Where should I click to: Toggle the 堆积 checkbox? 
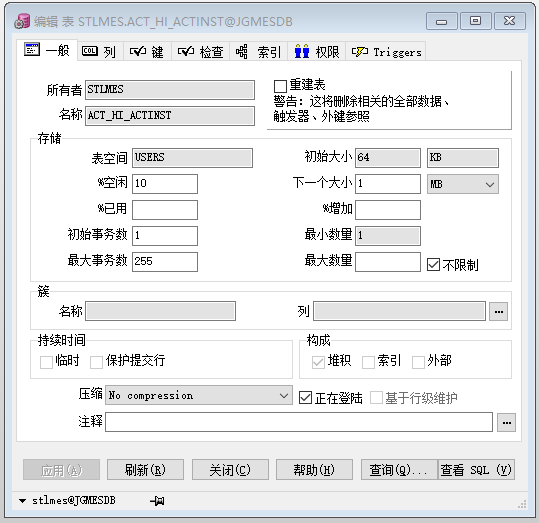click(318, 362)
